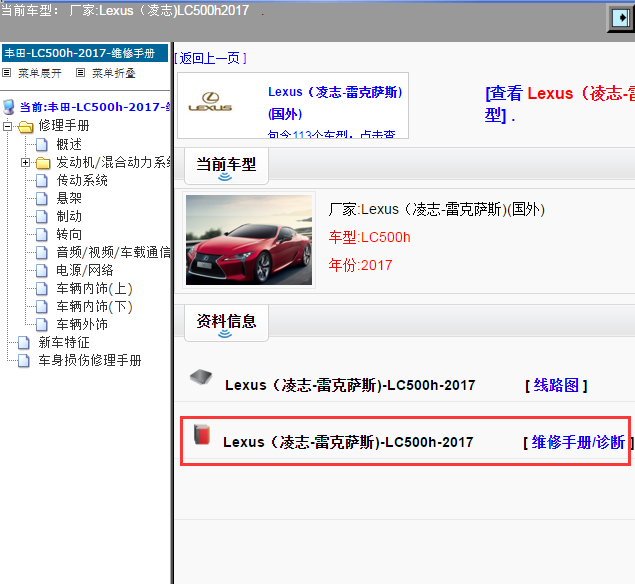This screenshot has width=635, height=584.
Task: Click the page icon next to 悬架
Action: [42, 198]
